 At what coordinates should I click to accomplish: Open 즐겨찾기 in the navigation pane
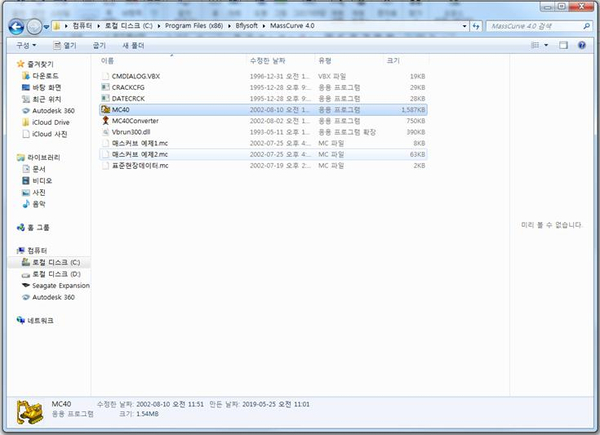(x=40, y=64)
